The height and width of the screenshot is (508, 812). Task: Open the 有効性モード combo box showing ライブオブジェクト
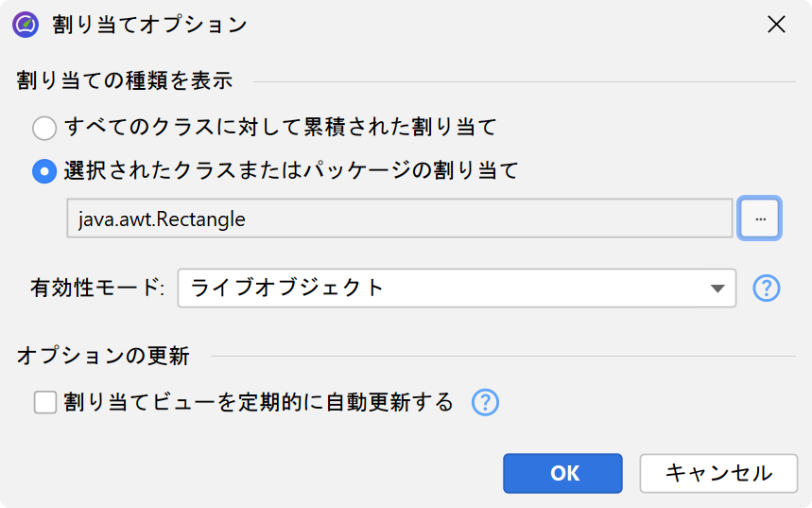(444, 289)
